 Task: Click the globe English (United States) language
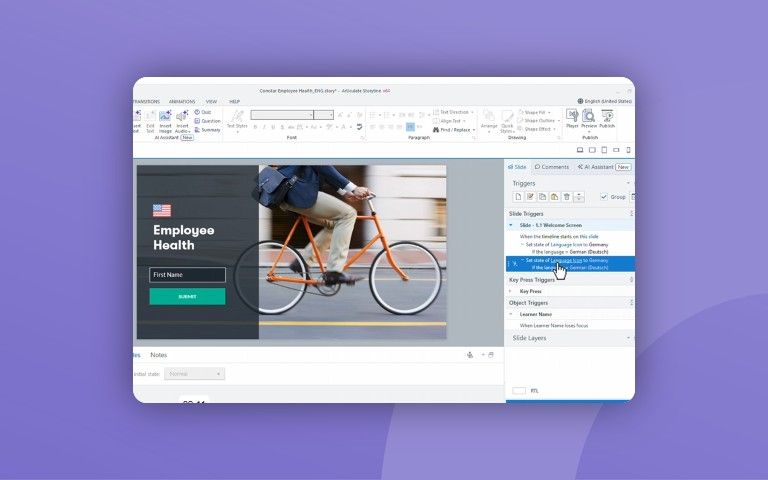pyautogui.click(x=604, y=101)
